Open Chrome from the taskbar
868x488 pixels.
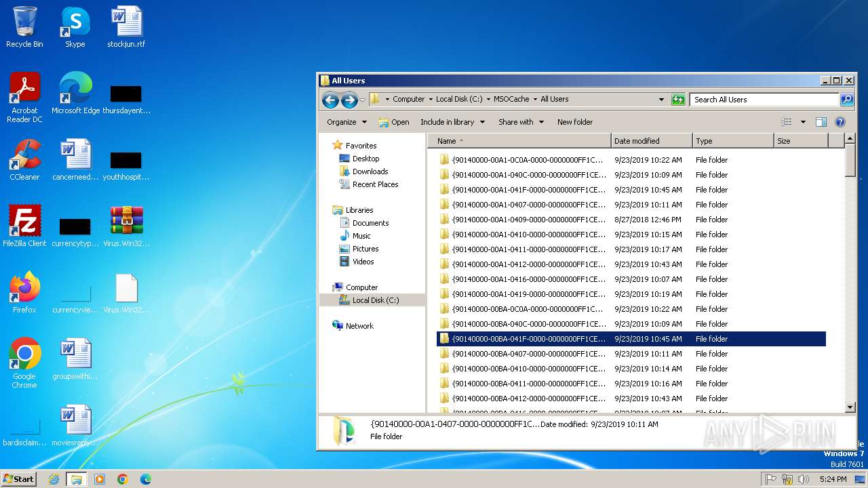(x=122, y=479)
